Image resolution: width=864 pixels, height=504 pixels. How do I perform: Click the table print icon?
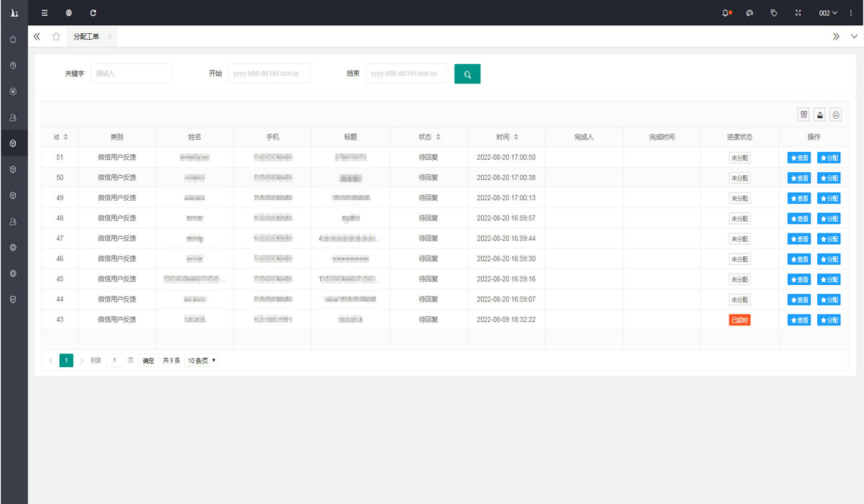tap(835, 114)
